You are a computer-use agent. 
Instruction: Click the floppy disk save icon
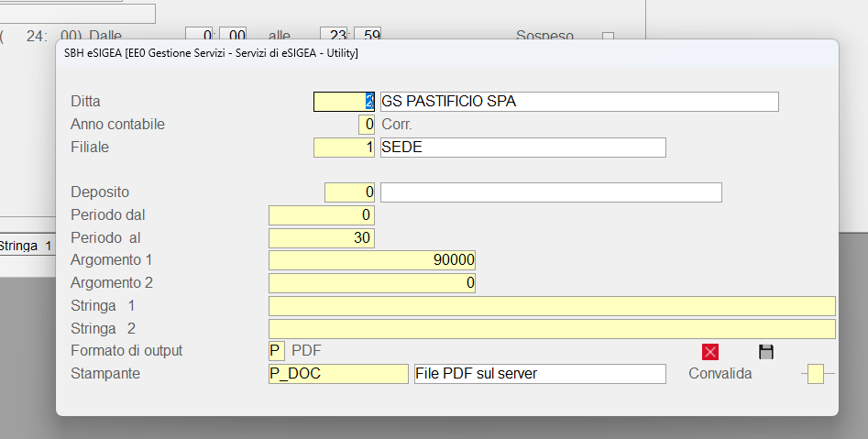click(x=766, y=352)
